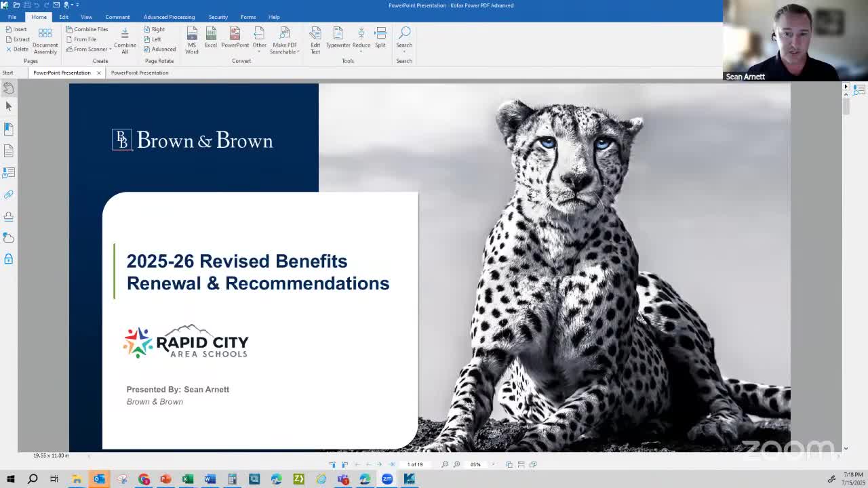Open the Security lock panel
868x488 pixels.
click(x=9, y=259)
